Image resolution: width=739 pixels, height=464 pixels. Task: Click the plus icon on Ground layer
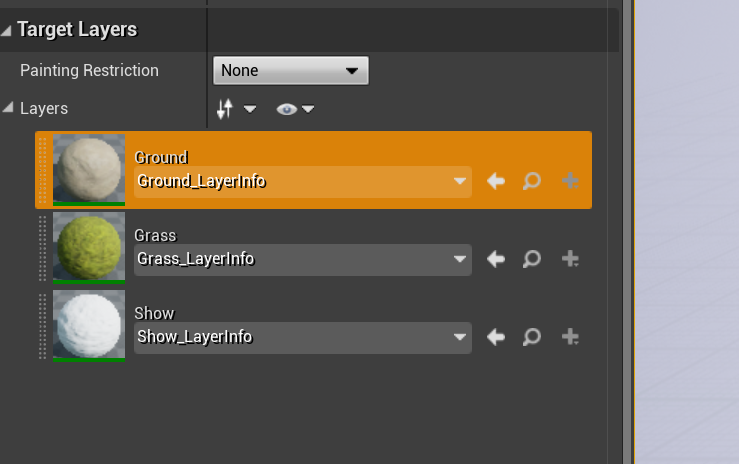point(571,181)
